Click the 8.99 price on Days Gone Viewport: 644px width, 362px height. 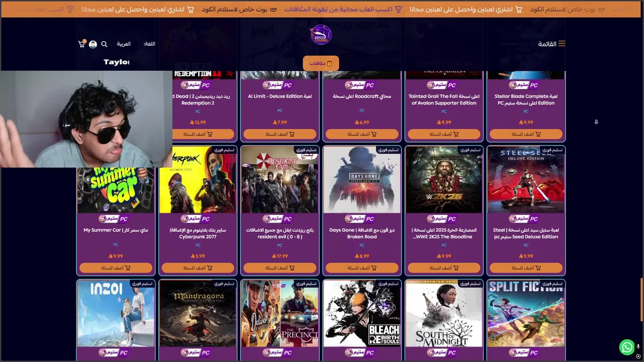coord(362,256)
